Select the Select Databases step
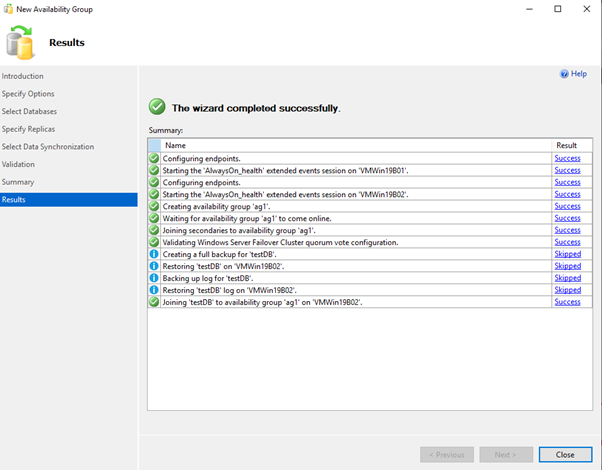 (29, 111)
